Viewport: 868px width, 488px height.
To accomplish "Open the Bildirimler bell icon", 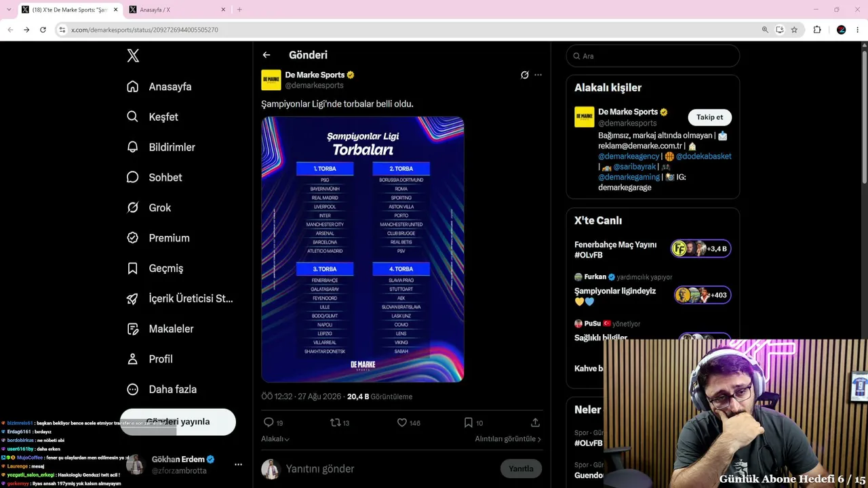I will pyautogui.click(x=133, y=147).
